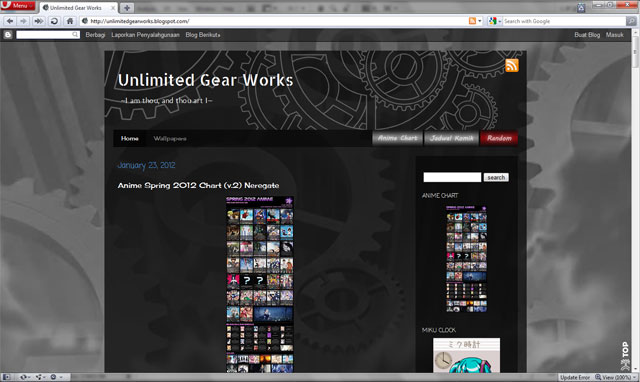
Task: Click the Unlimited Gear Works blog title
Action: (205, 80)
